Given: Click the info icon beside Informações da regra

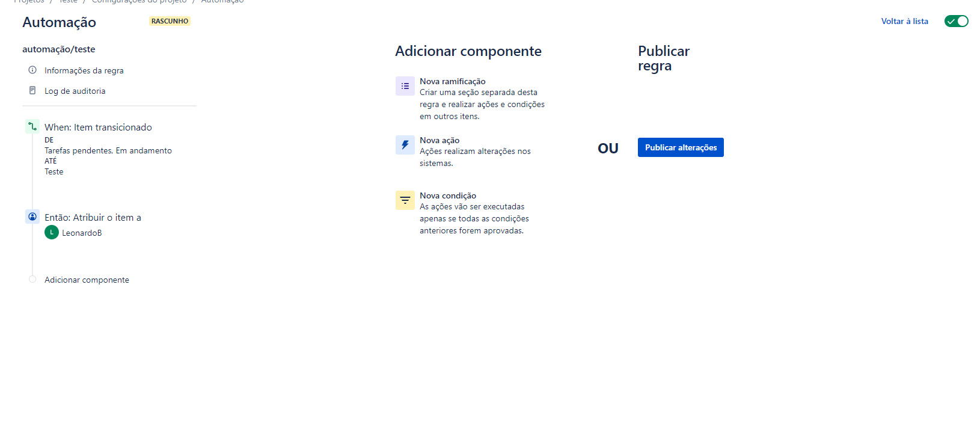Looking at the screenshot, I should (32, 70).
